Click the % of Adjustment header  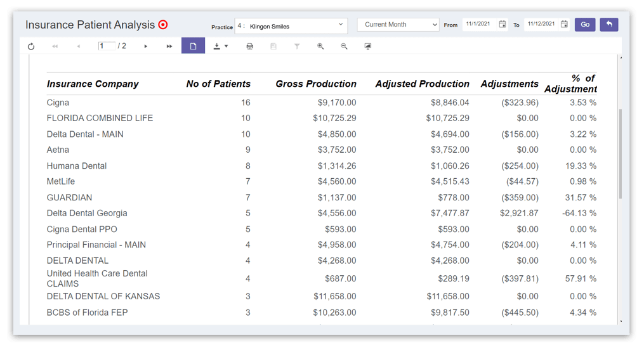tap(570, 84)
